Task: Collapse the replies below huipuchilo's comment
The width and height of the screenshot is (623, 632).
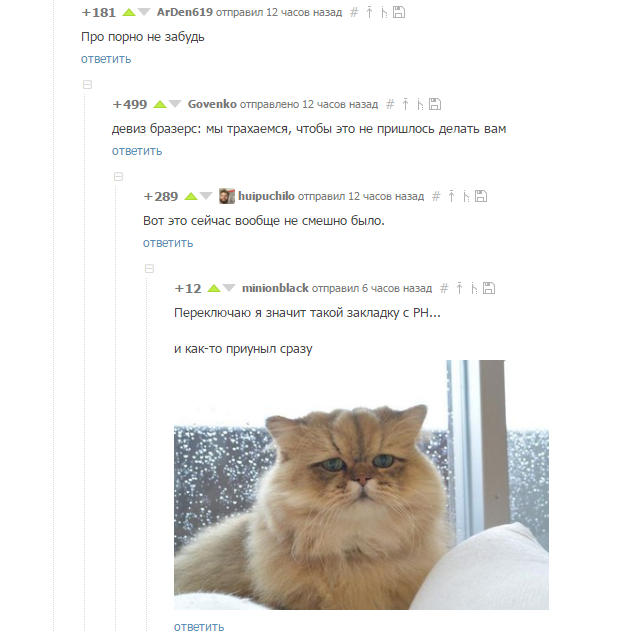Action: coord(150,268)
